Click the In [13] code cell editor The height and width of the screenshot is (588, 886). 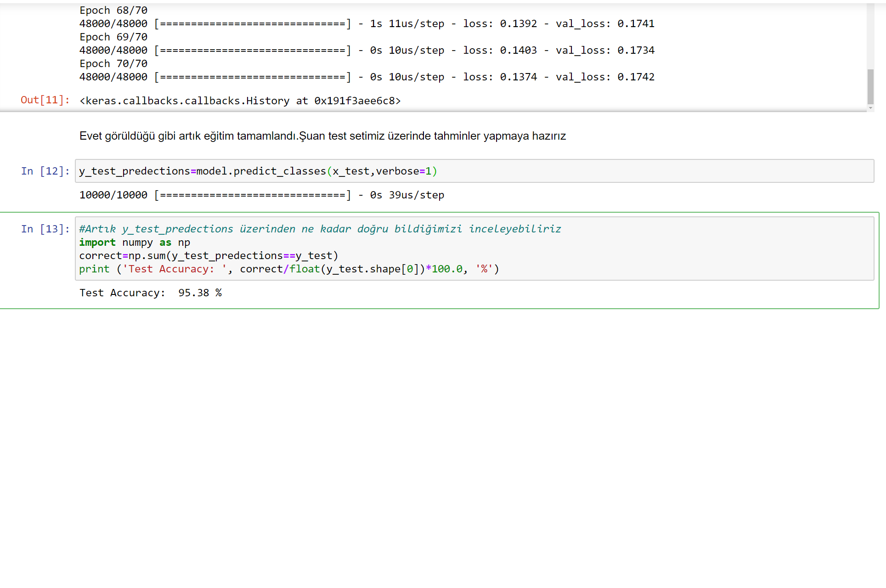pos(474,249)
